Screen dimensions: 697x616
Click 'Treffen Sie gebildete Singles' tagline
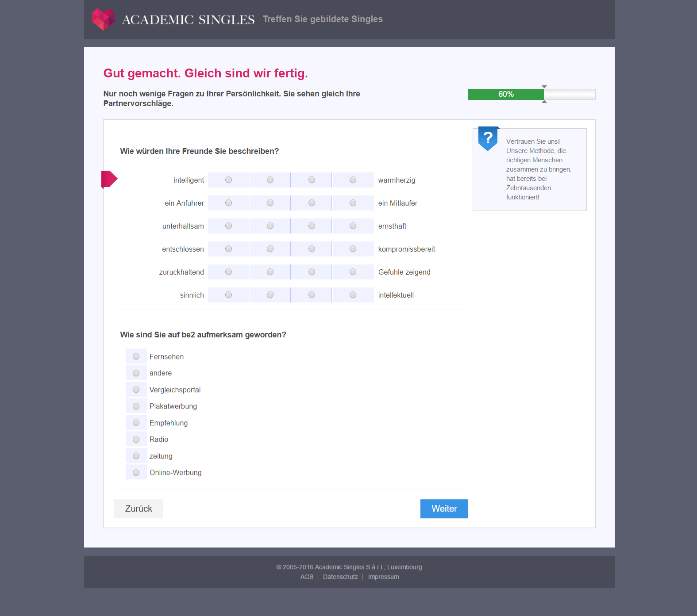point(323,19)
